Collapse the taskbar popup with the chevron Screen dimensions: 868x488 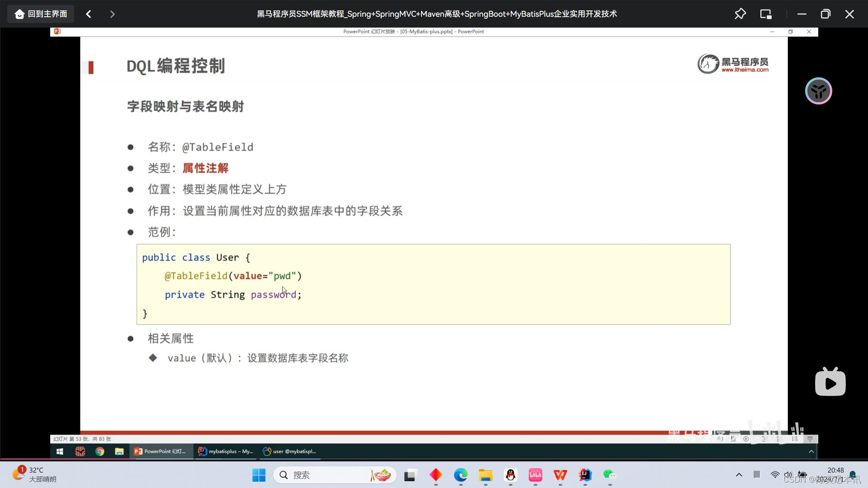tap(811, 451)
